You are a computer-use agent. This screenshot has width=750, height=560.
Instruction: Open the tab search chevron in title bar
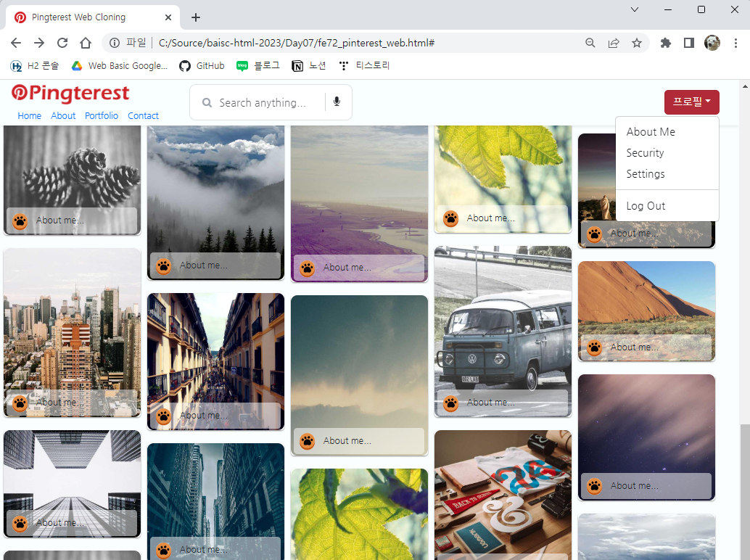coord(635,9)
